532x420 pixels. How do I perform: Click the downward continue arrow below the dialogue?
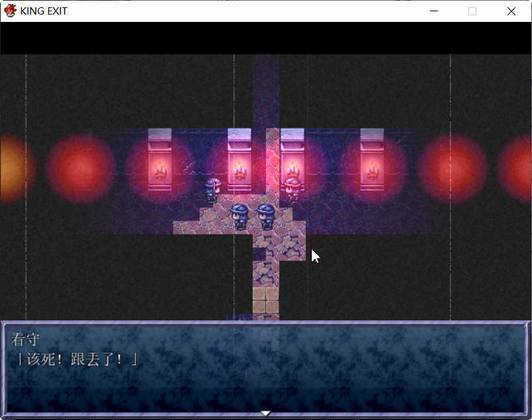pos(265,412)
